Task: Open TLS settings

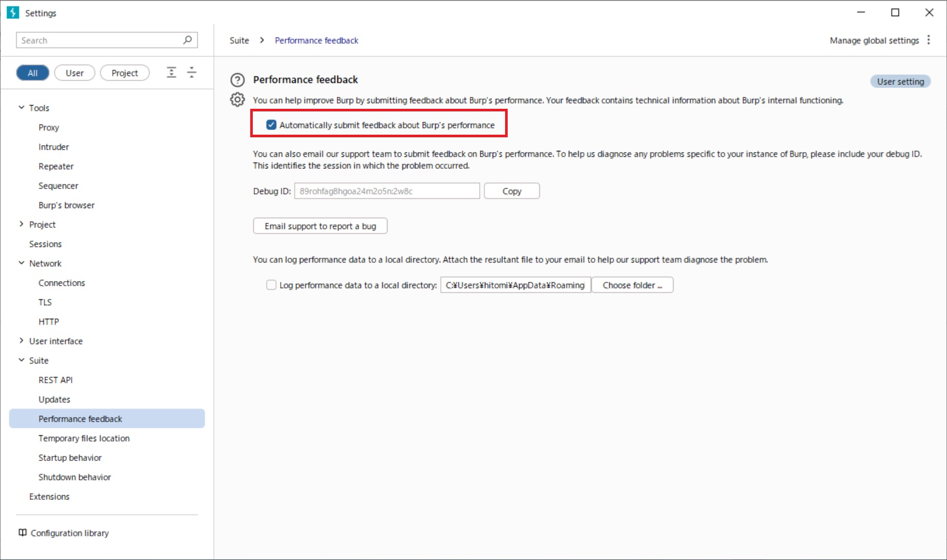Action: tap(45, 302)
